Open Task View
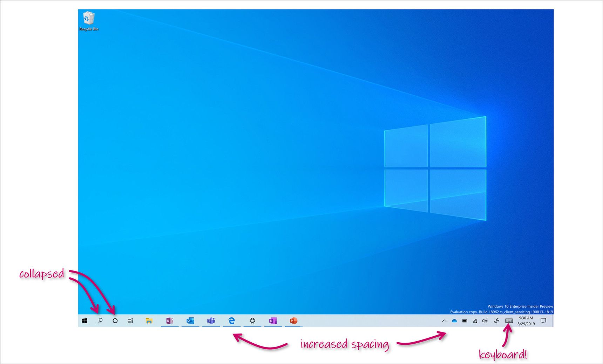Image resolution: width=603 pixels, height=364 pixels. [x=130, y=321]
